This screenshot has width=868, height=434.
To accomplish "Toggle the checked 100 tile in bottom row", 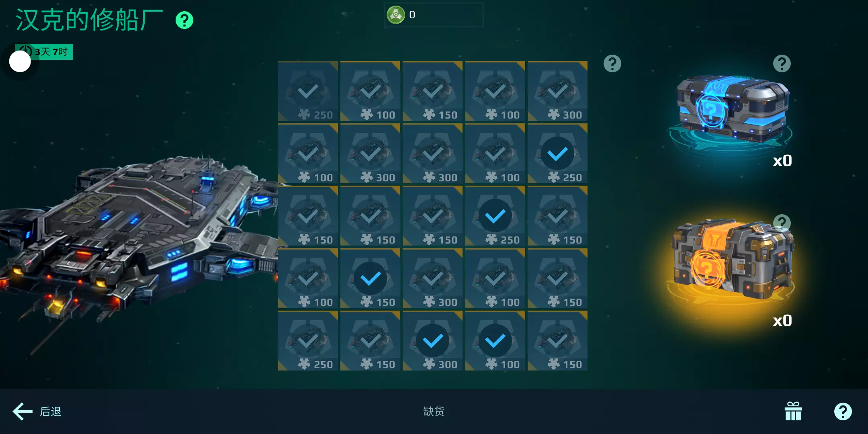I will coord(495,340).
